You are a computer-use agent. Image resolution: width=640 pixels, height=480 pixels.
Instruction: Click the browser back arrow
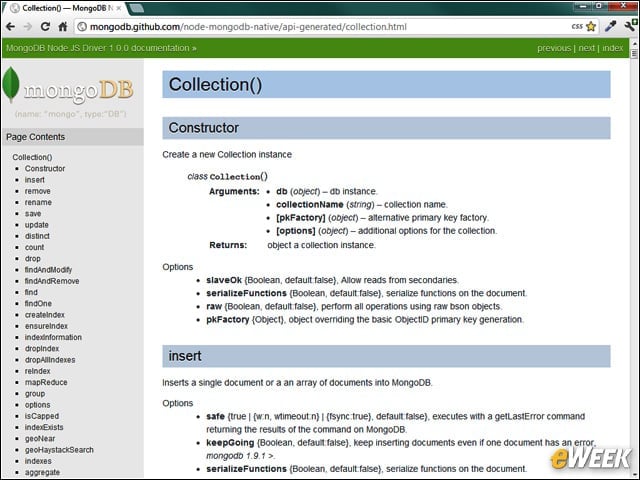point(11,27)
